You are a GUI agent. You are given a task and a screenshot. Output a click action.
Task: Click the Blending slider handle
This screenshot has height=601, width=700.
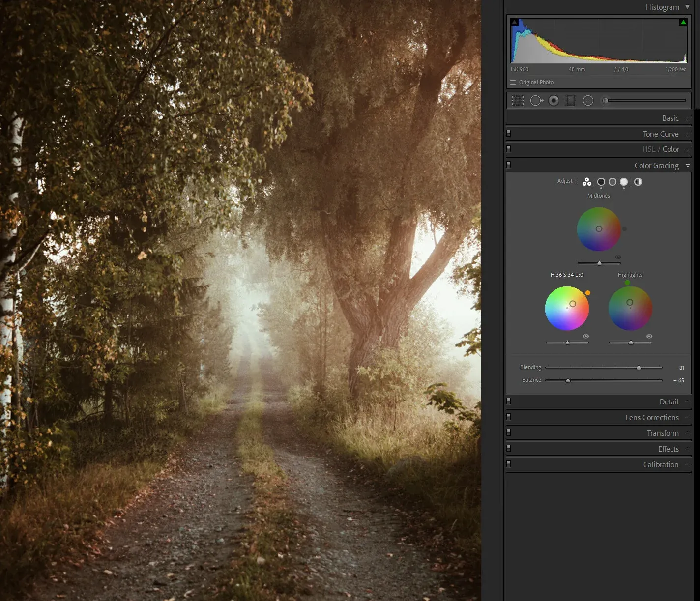(x=639, y=368)
